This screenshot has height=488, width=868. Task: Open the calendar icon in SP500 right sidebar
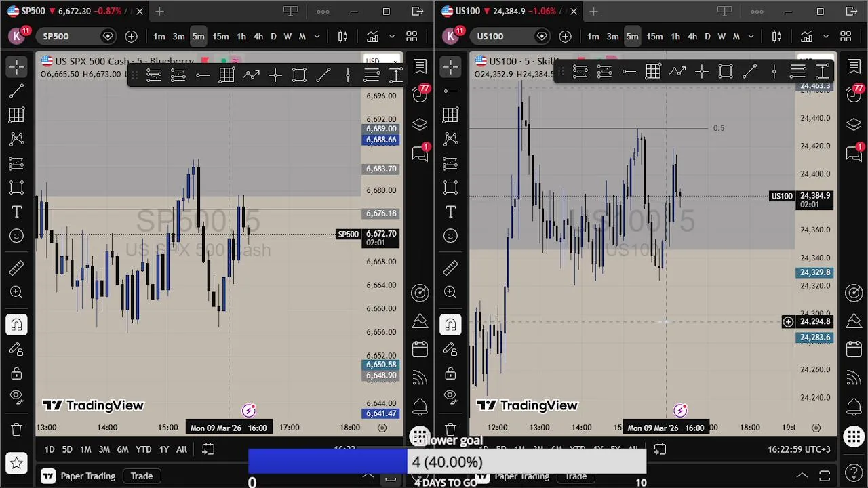point(420,349)
